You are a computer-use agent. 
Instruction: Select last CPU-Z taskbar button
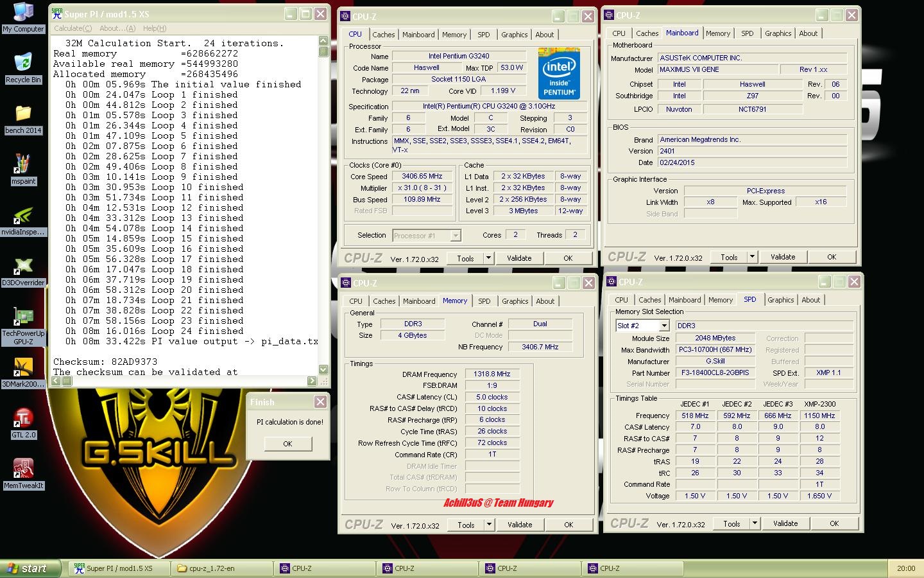coord(632,568)
